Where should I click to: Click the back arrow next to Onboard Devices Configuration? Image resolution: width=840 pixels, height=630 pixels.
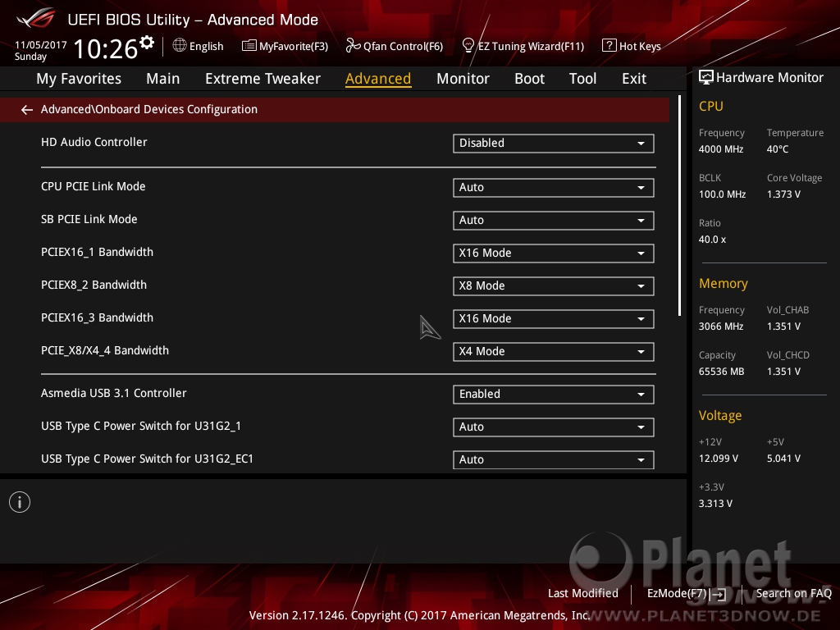[27, 110]
